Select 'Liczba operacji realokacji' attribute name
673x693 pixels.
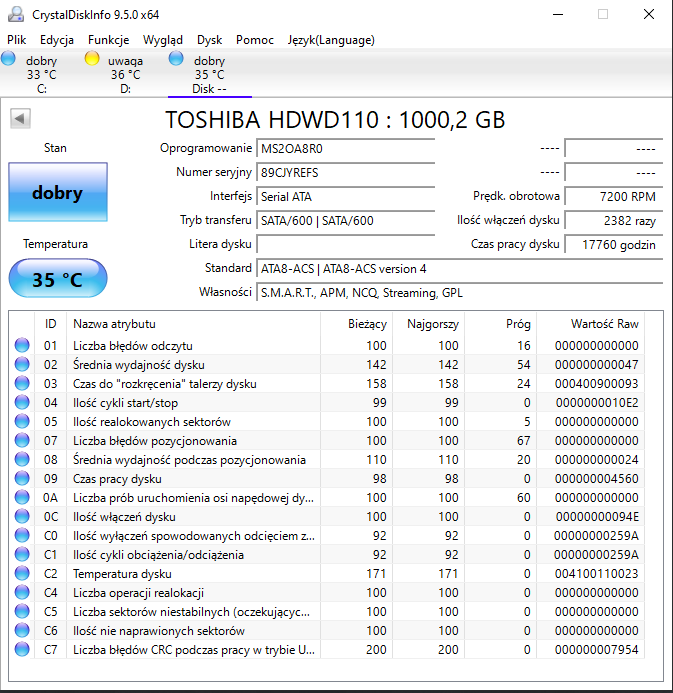click(138, 593)
